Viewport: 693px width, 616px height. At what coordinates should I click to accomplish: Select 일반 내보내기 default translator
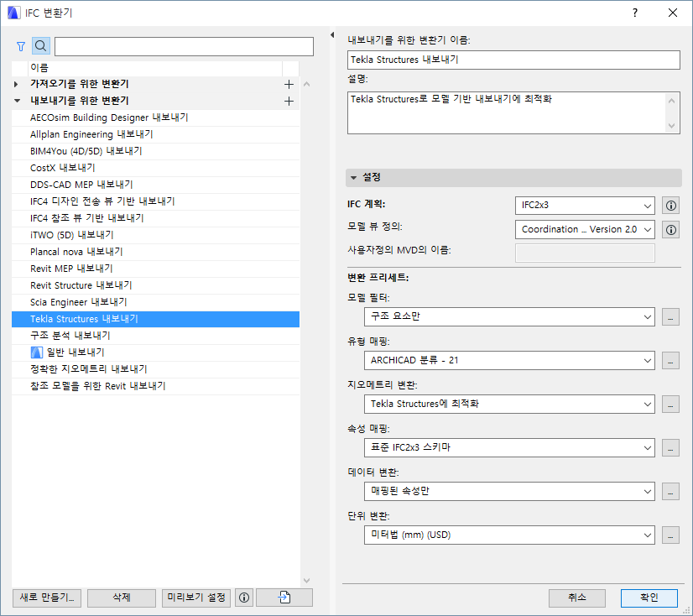tap(155, 352)
